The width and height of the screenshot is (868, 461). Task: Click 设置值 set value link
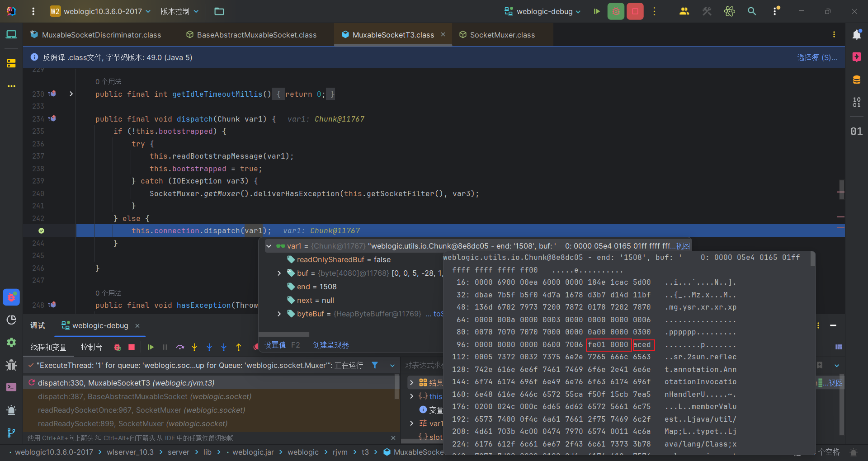pyautogui.click(x=275, y=345)
